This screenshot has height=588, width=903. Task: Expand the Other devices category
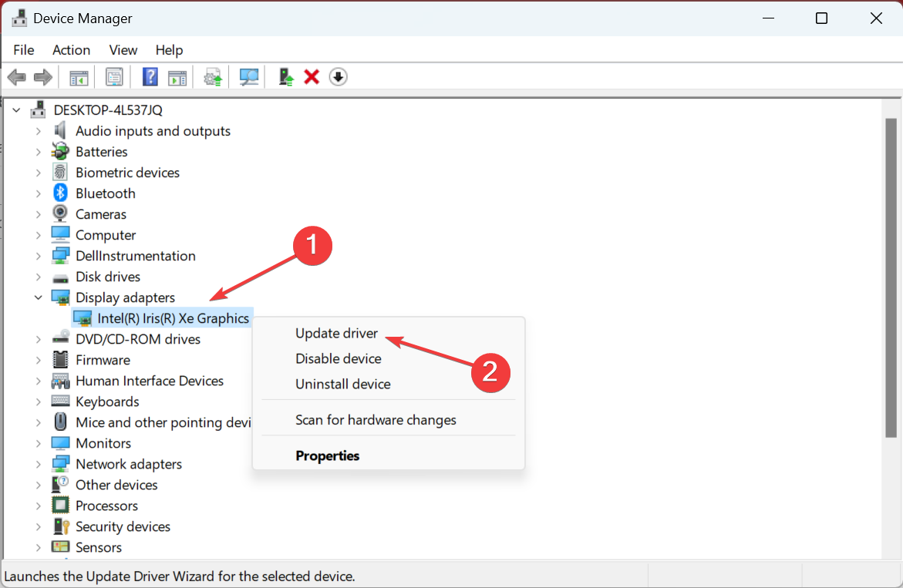39,485
